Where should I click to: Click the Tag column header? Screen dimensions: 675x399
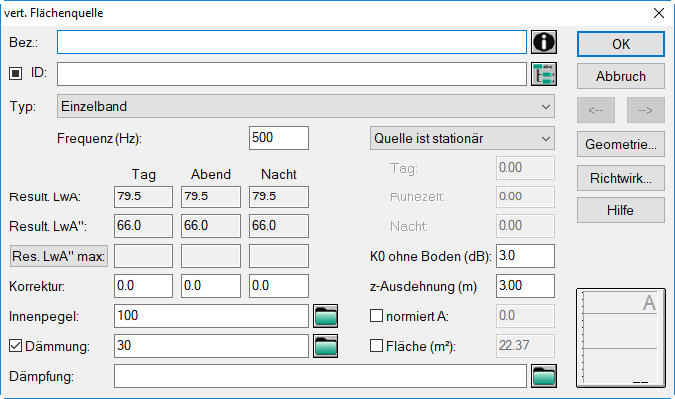click(x=143, y=174)
